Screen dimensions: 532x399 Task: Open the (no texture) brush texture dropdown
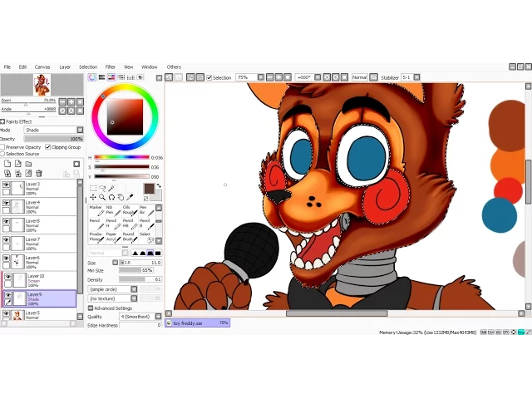113,298
